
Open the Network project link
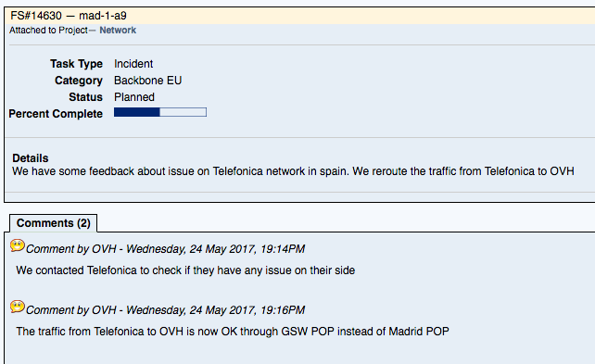point(118,31)
